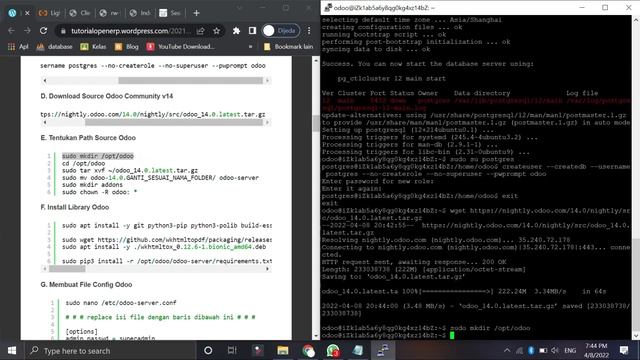The image size is (640, 360).
Task: Open WhatsApp from the taskbar
Action: click(x=333, y=350)
